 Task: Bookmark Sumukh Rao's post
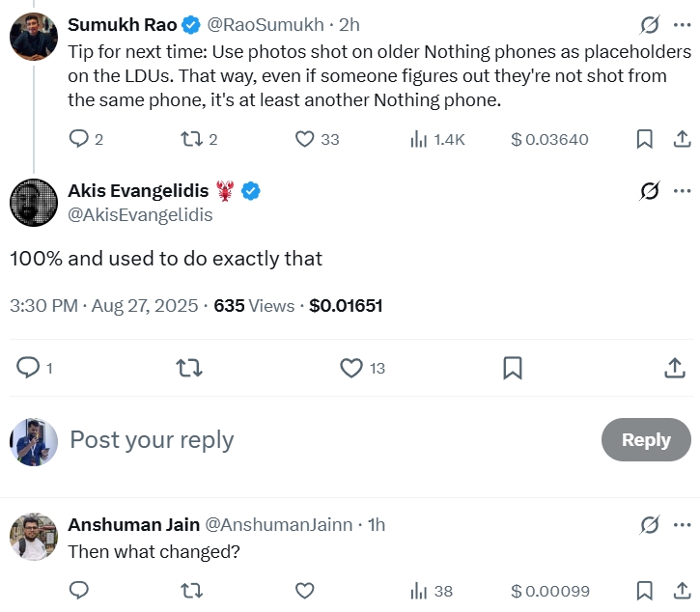[x=645, y=139]
